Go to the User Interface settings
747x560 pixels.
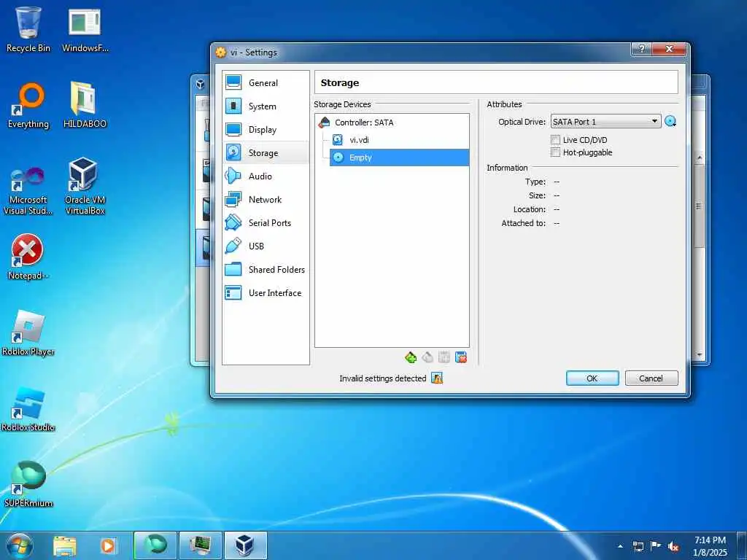(x=266, y=293)
